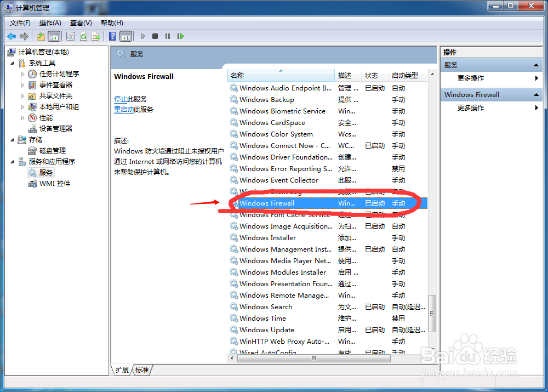This screenshot has height=392, width=548.
Task: Open the 文件(F) menu
Action: click(20, 23)
